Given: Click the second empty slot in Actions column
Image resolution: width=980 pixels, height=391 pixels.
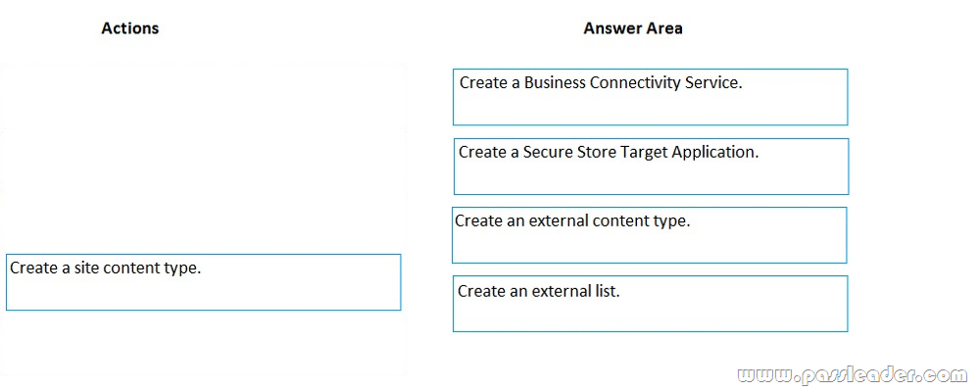Looking at the screenshot, I should coord(203,158).
